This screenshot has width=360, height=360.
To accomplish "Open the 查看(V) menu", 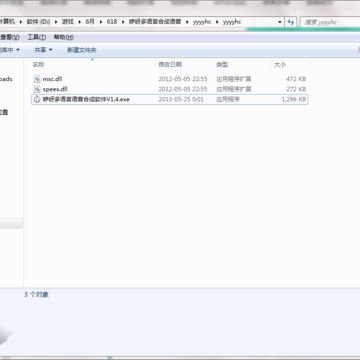I will click(10, 37).
